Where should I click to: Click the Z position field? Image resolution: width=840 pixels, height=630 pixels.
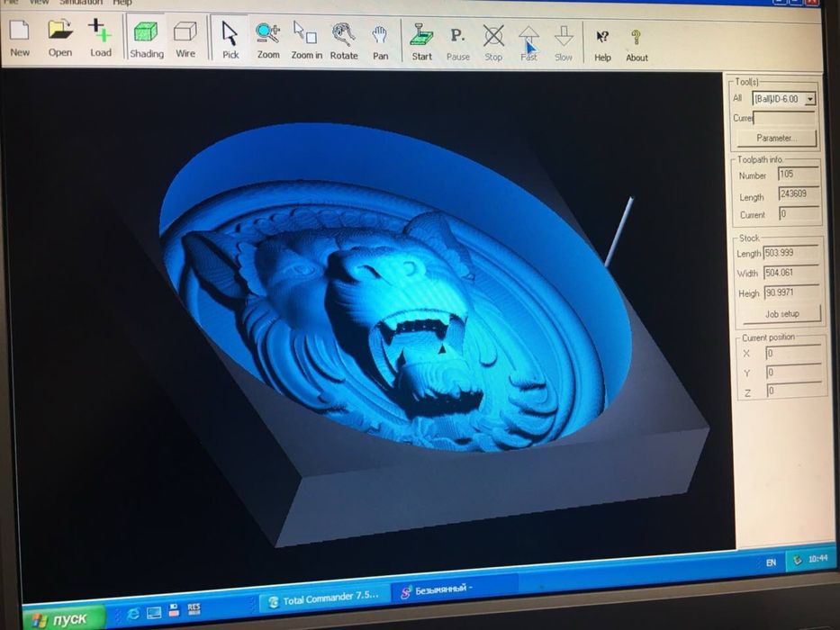pos(795,391)
